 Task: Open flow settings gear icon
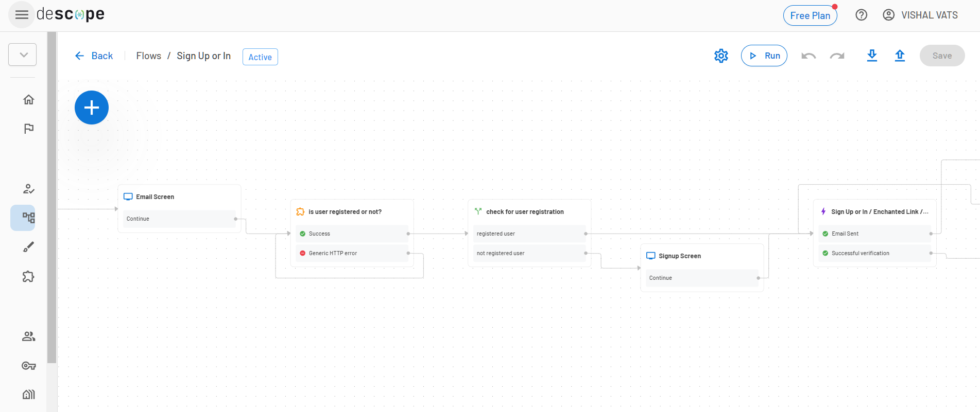pyautogui.click(x=721, y=56)
